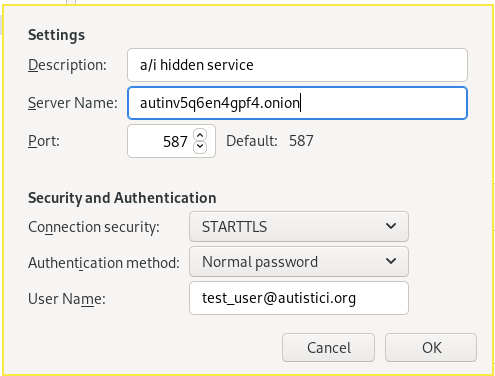Confirm settings with the OK button
The image size is (495, 376).
pyautogui.click(x=431, y=348)
